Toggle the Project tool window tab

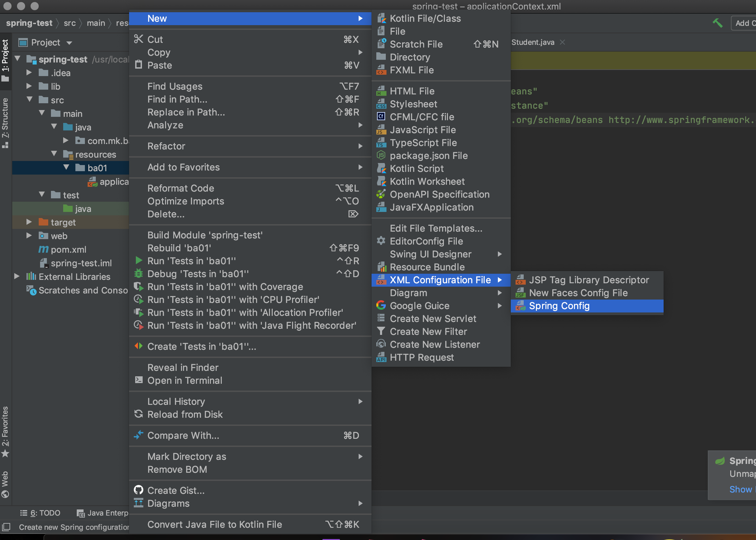pyautogui.click(x=5, y=59)
